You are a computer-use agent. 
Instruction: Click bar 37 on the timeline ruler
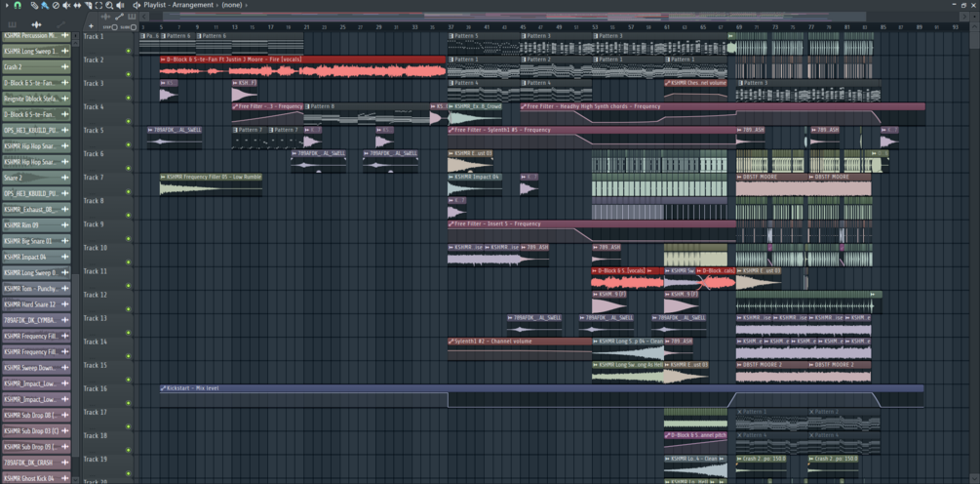(451, 27)
